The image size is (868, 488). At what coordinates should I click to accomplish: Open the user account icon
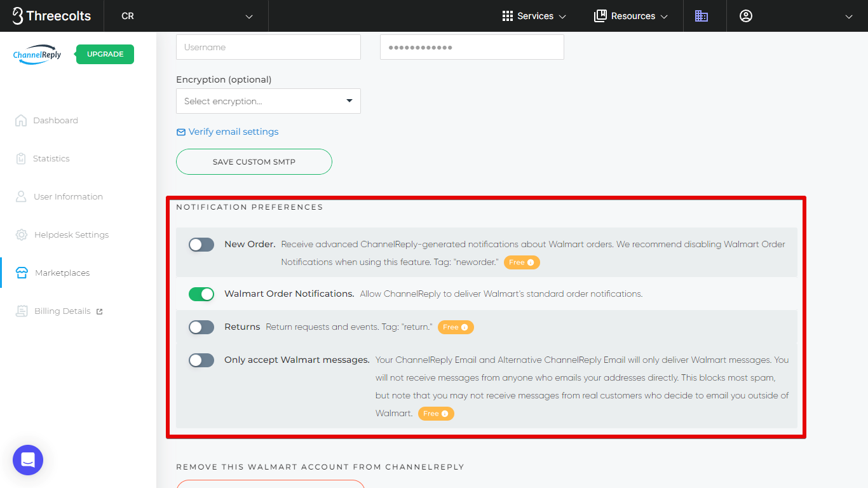(x=746, y=16)
